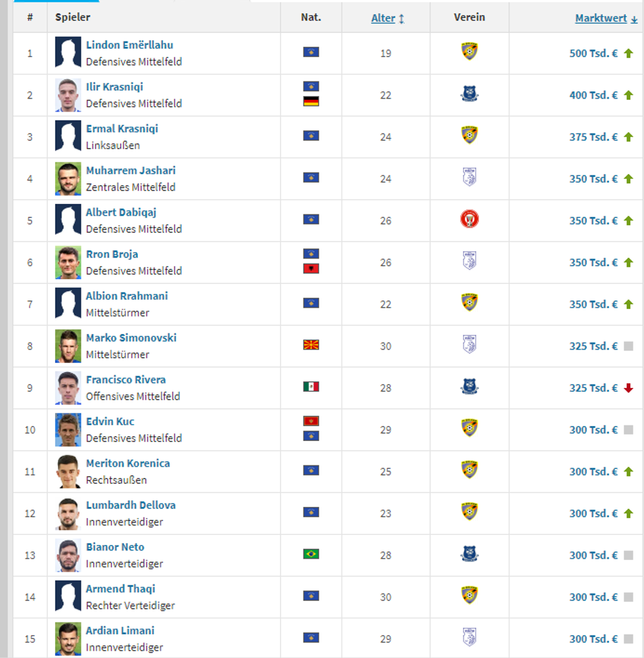644x658 pixels.
Task: Open Lindon Emërllahu's player profile
Action: click(129, 45)
